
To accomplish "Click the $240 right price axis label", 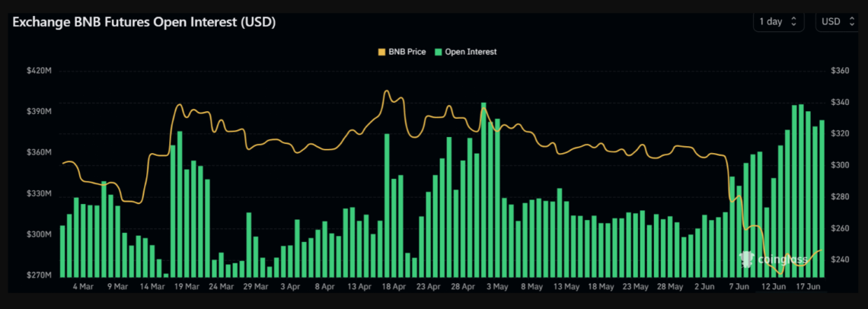I will click(x=840, y=260).
